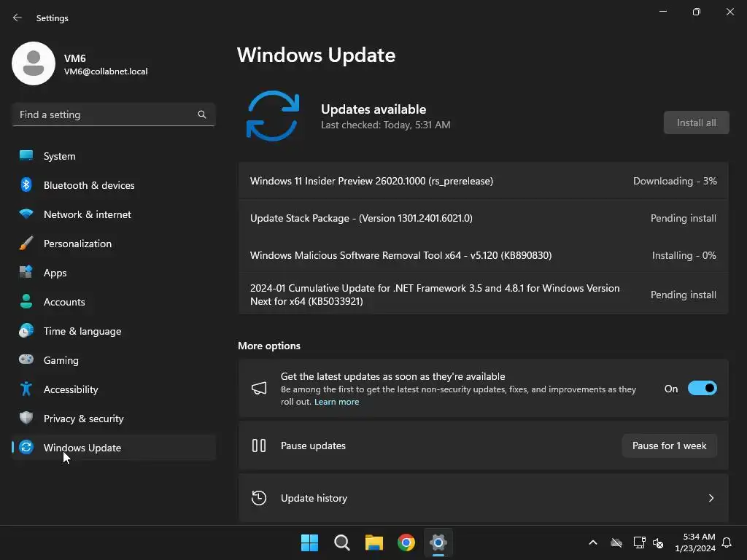Click the Time & language clock icon
The image size is (747, 560).
point(26,330)
